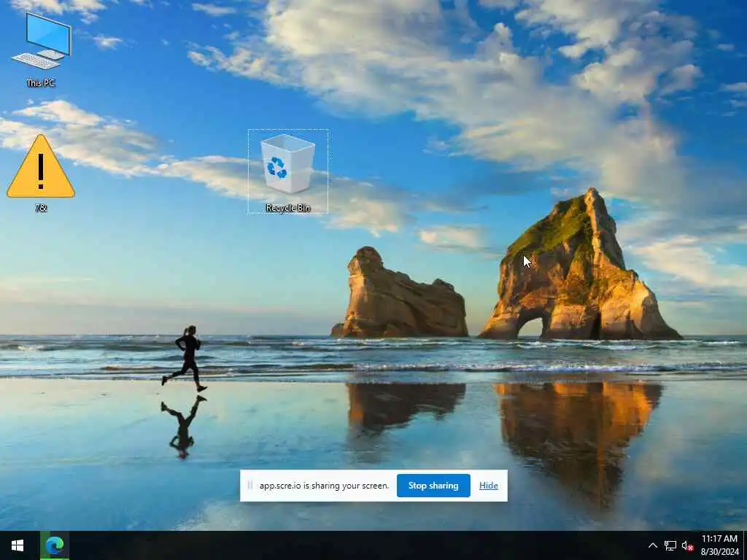Screen dimensions: 747x560
Task: Click the Stop sharing button
Action: click(x=433, y=485)
